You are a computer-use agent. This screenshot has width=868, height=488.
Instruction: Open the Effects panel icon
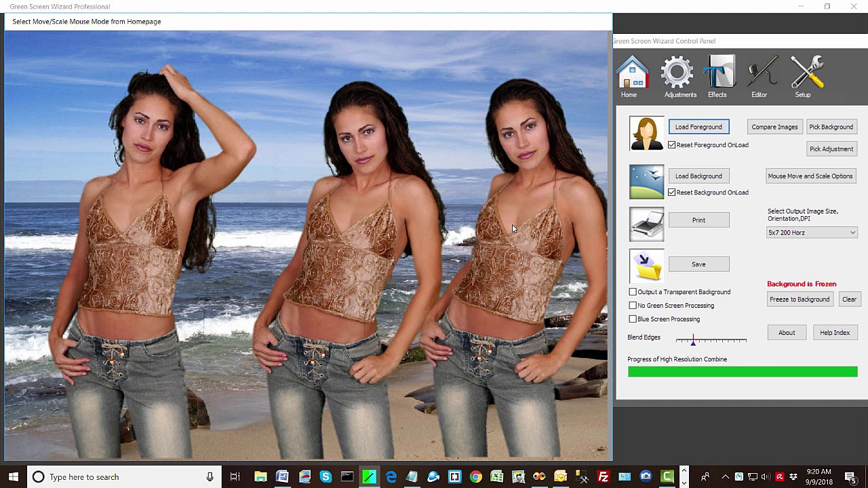point(719,73)
